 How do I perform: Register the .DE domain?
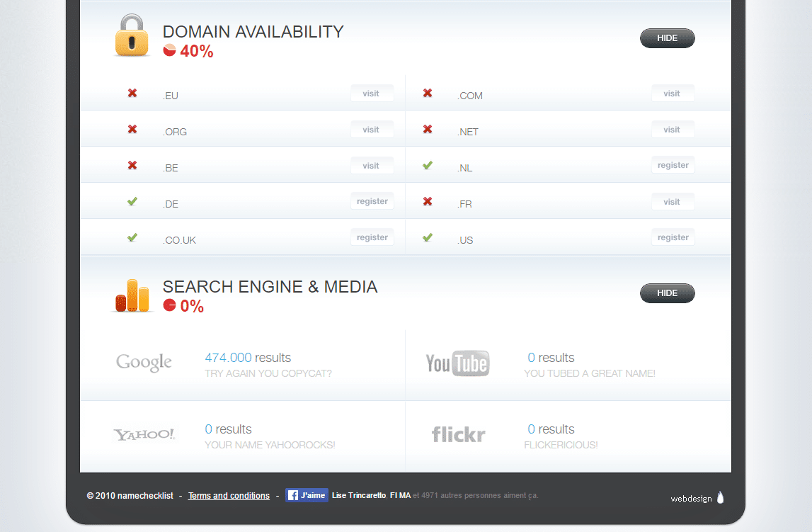pyautogui.click(x=372, y=201)
